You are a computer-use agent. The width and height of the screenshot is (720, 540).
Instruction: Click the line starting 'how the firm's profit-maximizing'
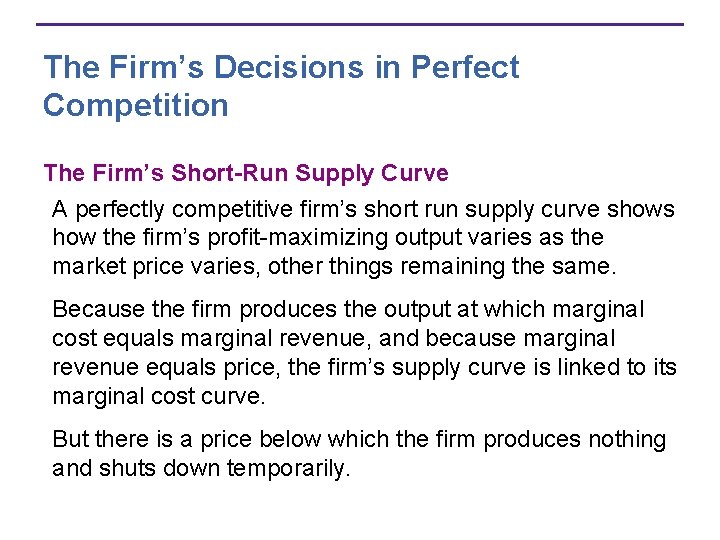(x=328, y=238)
